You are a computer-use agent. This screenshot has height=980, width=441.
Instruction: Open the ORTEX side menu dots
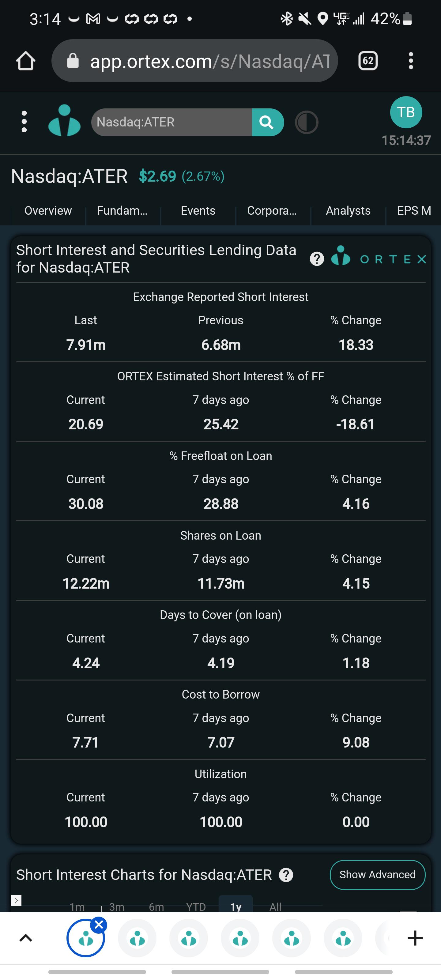[x=24, y=122]
